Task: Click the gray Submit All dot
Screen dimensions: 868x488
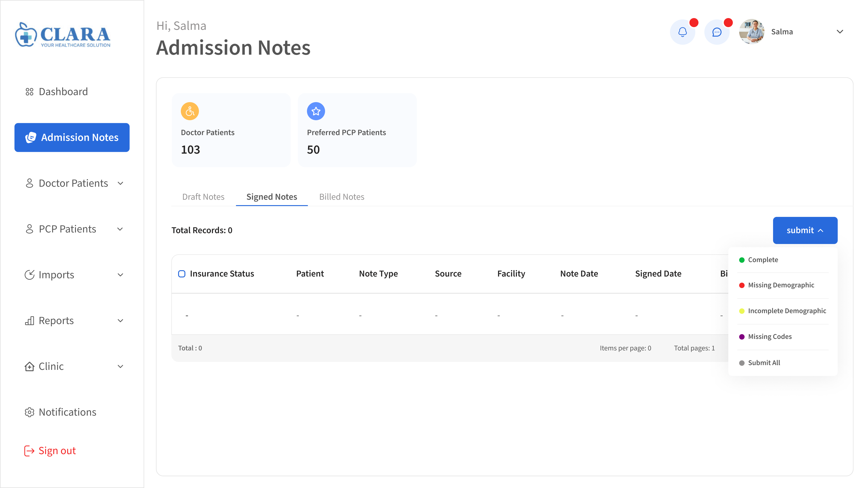Action: 742,363
